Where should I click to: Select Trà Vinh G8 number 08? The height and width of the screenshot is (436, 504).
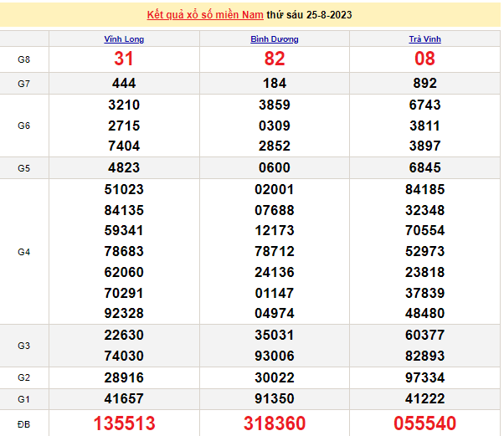[x=424, y=59]
